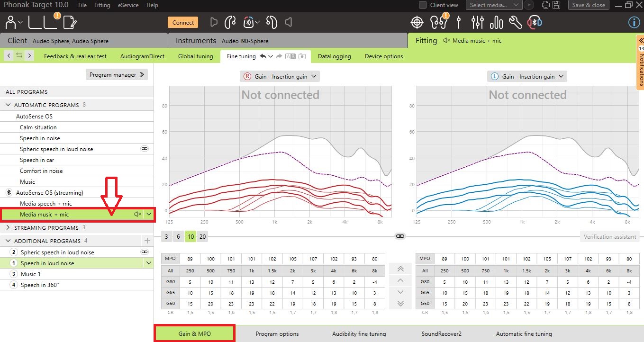Go to next fitting step arrow
Image resolution: width=644 pixels, height=342 pixels.
point(29,56)
